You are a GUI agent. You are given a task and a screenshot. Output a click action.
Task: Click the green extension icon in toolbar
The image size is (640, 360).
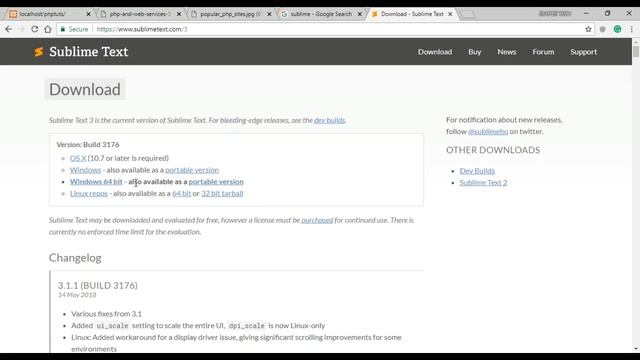coord(618,29)
